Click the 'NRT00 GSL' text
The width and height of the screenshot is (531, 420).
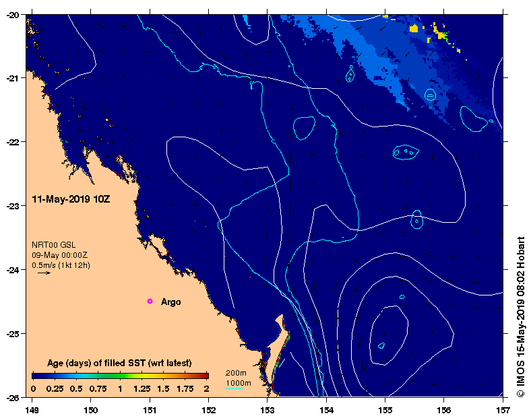[53, 245]
